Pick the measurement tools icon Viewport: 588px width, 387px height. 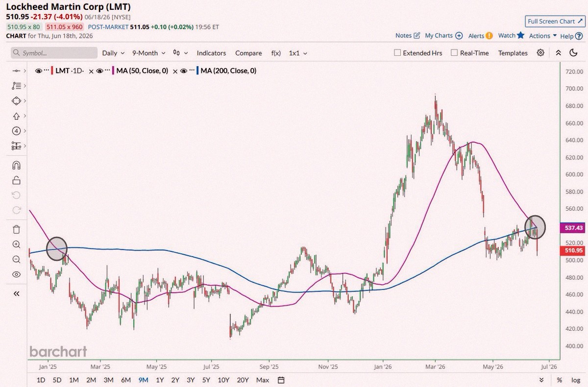point(16,146)
